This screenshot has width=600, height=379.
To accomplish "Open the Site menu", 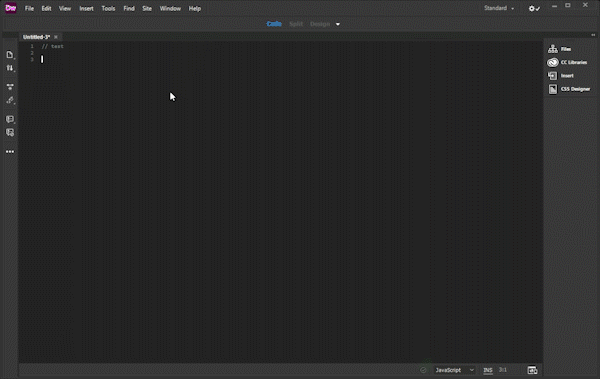I will click(x=147, y=8).
